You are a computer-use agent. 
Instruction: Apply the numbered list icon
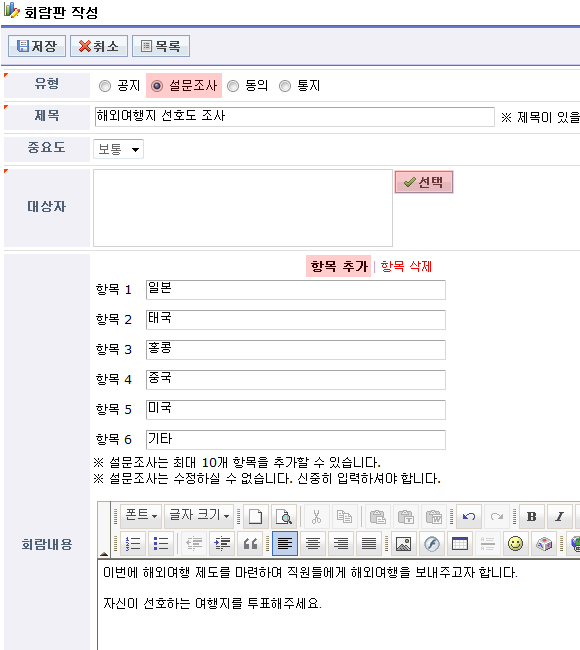pos(133,543)
